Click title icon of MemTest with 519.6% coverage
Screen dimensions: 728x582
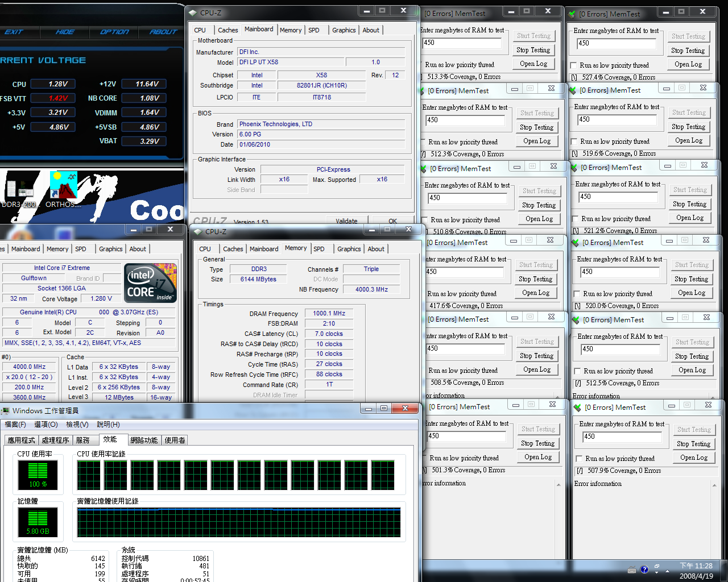[x=574, y=90]
